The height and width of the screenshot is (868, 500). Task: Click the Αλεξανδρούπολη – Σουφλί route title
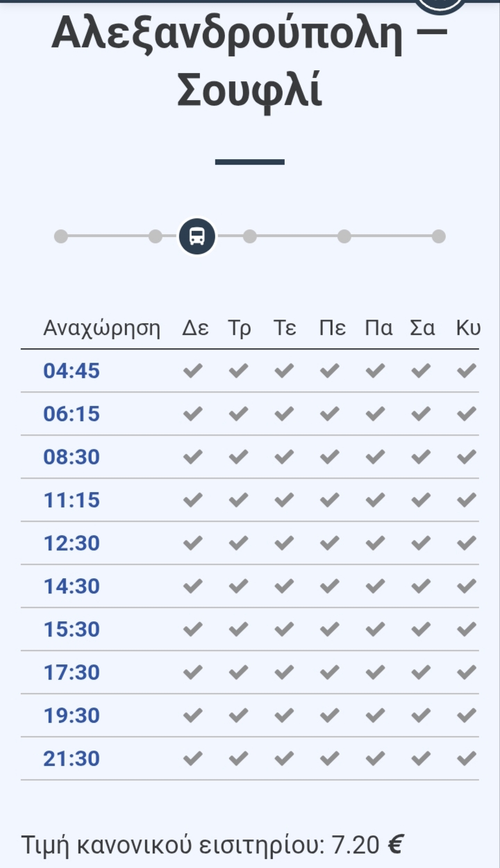tap(250, 61)
